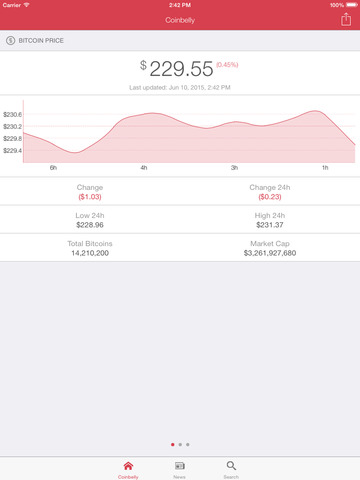Click the 0.45% percent change label
The width and height of the screenshot is (360, 480).
tap(227, 64)
